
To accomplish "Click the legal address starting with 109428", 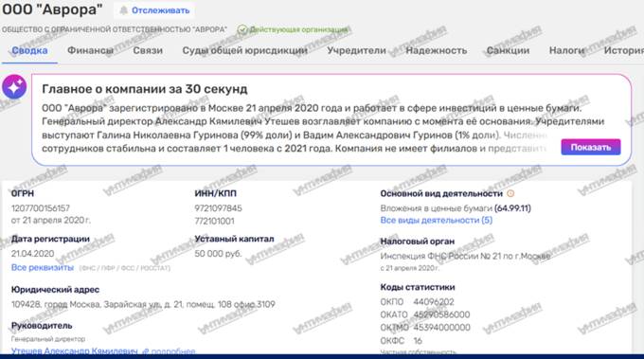I will [x=143, y=304].
